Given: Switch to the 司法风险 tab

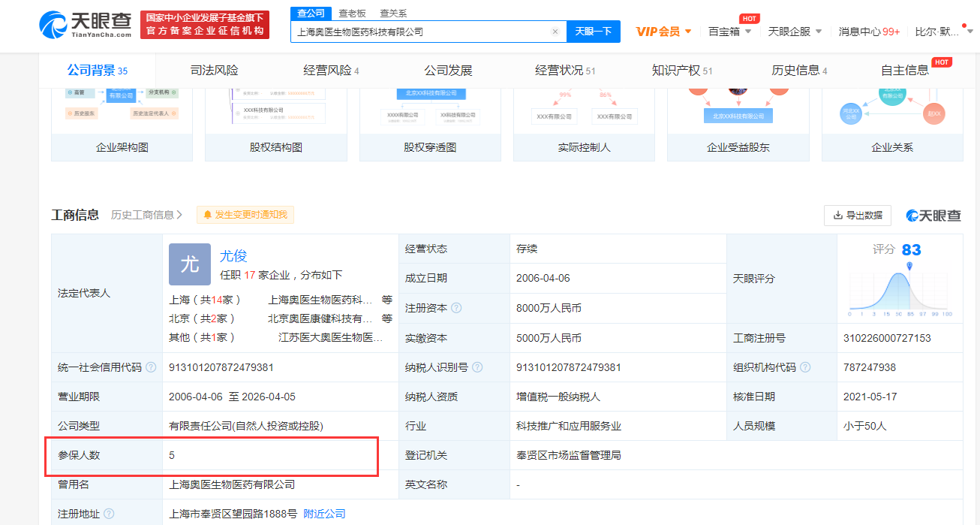Looking at the screenshot, I should [x=214, y=71].
